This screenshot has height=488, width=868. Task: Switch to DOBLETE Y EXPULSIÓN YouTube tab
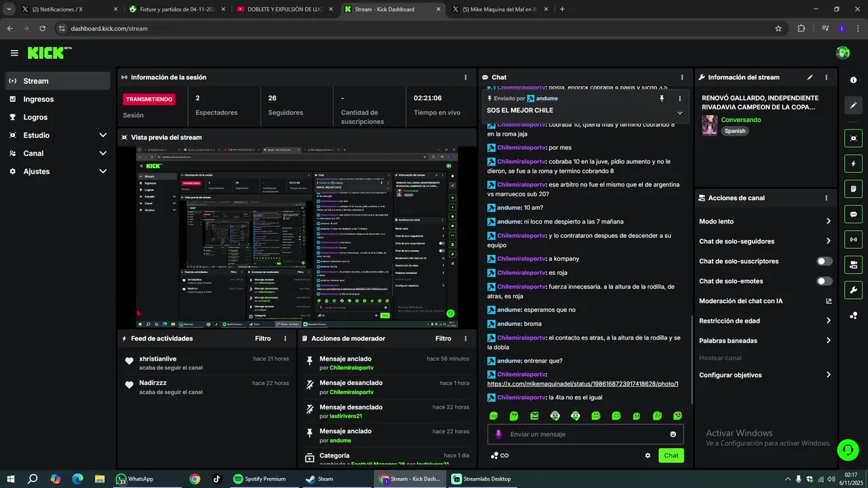tap(285, 9)
